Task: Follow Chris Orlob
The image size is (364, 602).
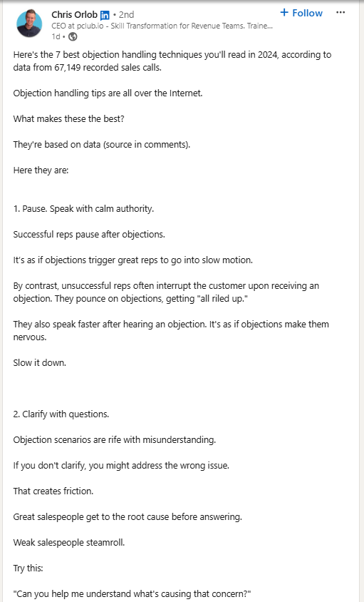Action: [301, 13]
